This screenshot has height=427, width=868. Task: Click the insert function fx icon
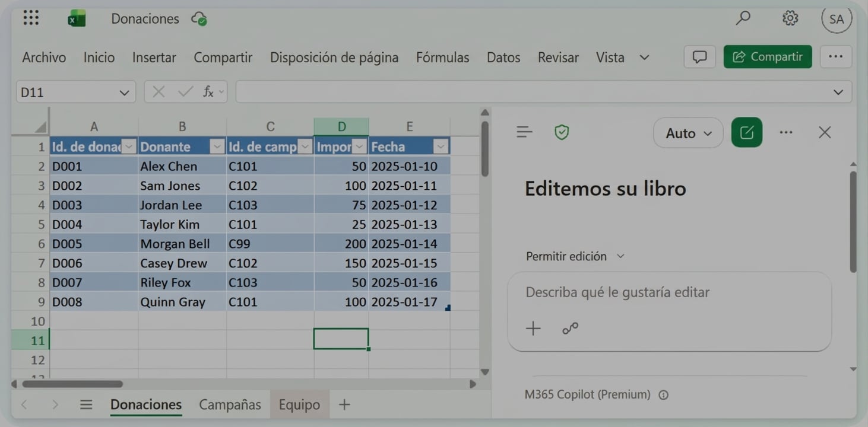tap(208, 92)
